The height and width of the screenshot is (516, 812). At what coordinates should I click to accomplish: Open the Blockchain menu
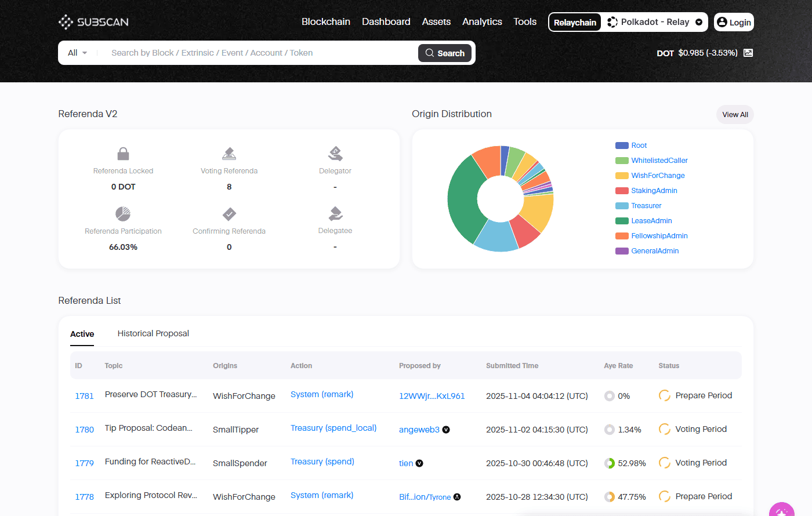(326, 21)
